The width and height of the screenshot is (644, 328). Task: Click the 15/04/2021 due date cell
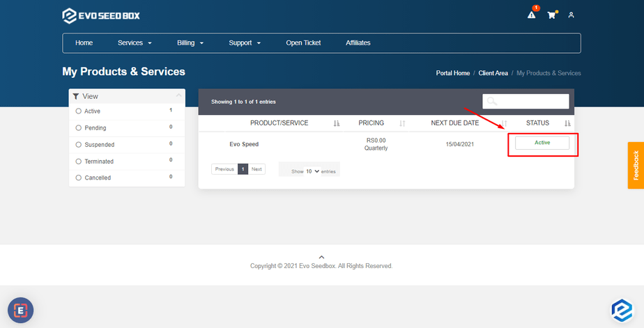click(x=460, y=144)
